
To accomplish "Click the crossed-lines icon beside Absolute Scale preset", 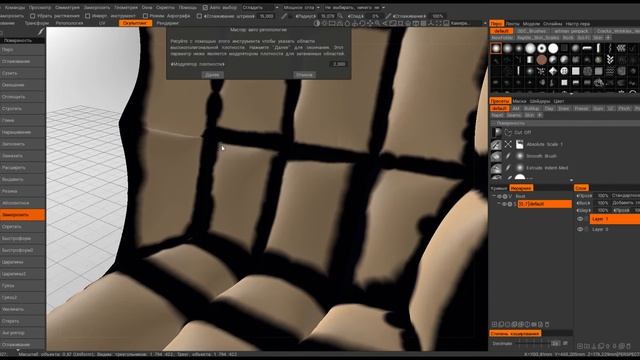I will coord(508,144).
